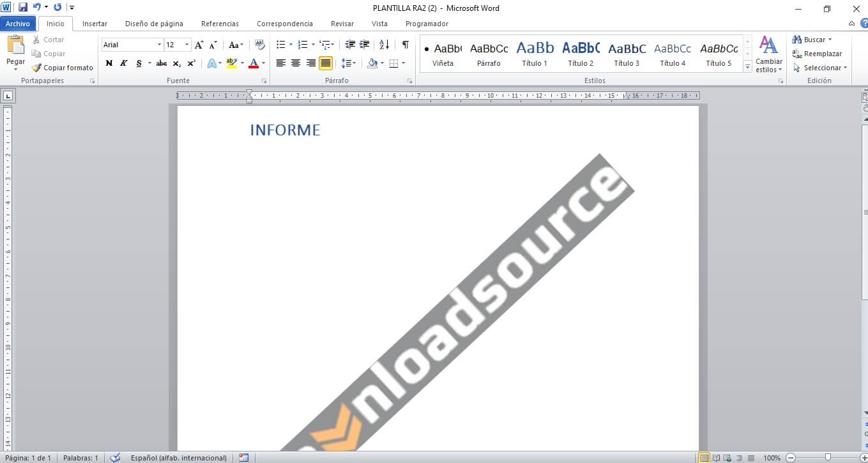Go to the Revisar tab
The image size is (868, 463).
[342, 24]
